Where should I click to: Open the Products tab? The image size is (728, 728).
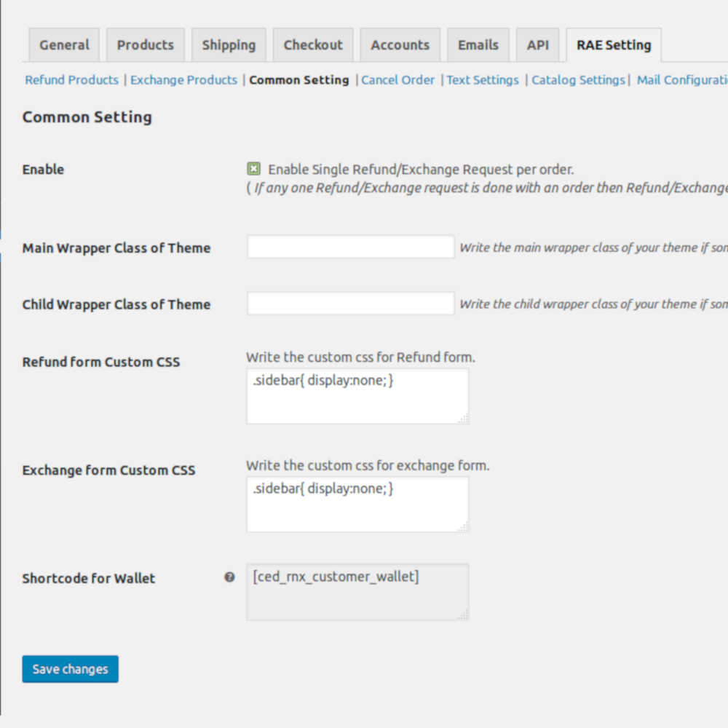click(x=145, y=44)
